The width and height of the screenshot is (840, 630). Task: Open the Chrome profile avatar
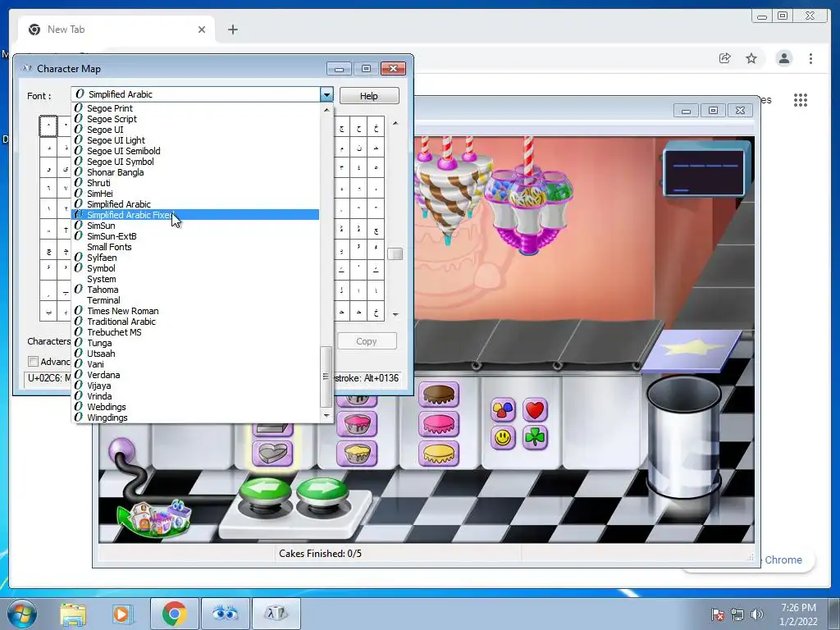tap(783, 58)
